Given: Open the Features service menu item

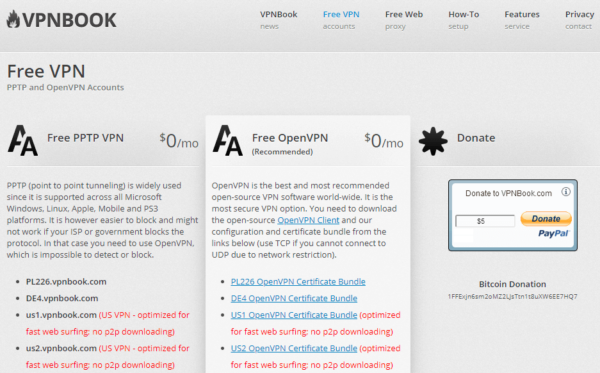Looking at the screenshot, I should (522, 20).
